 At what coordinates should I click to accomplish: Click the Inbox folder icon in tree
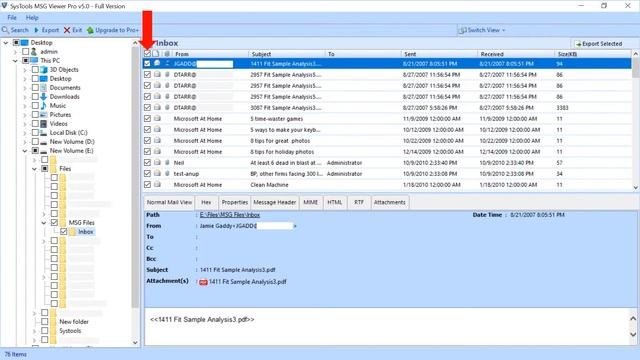click(x=73, y=232)
